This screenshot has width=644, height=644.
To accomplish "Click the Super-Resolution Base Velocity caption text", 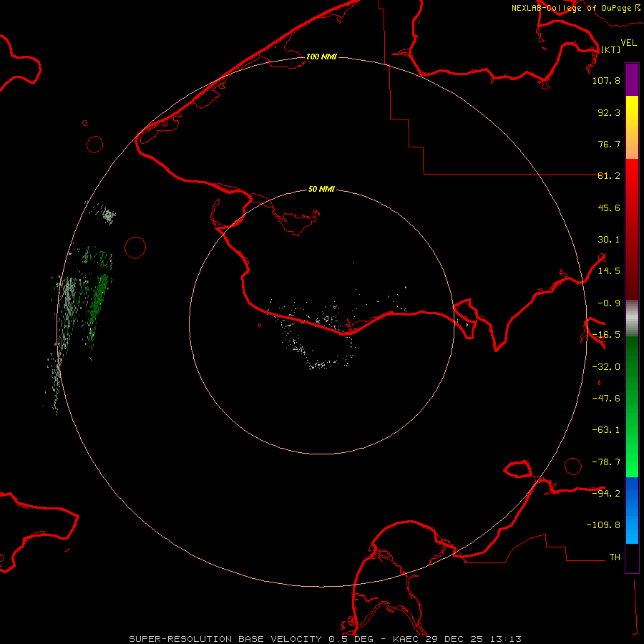I will (325, 639).
